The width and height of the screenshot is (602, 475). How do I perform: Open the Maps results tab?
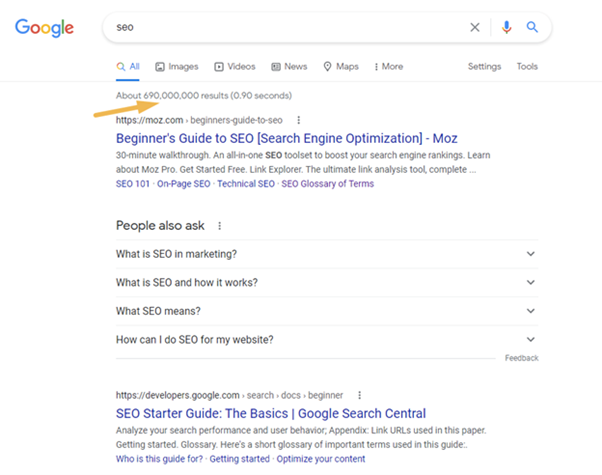click(x=341, y=67)
